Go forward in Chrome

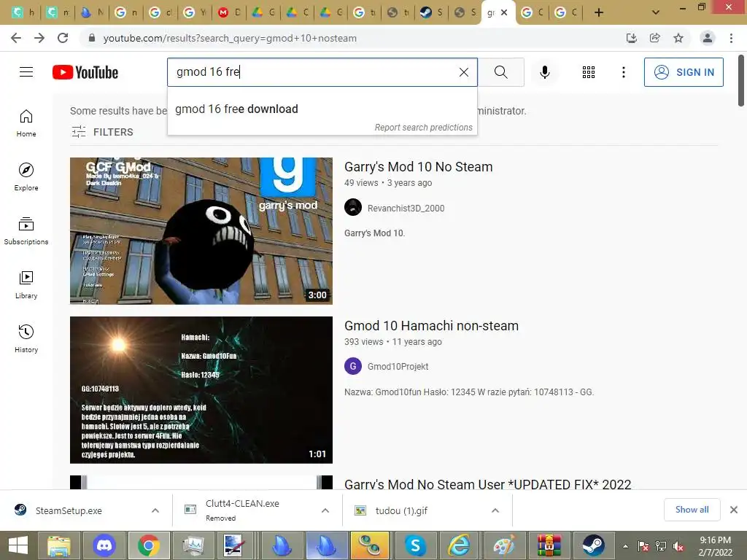(39, 38)
